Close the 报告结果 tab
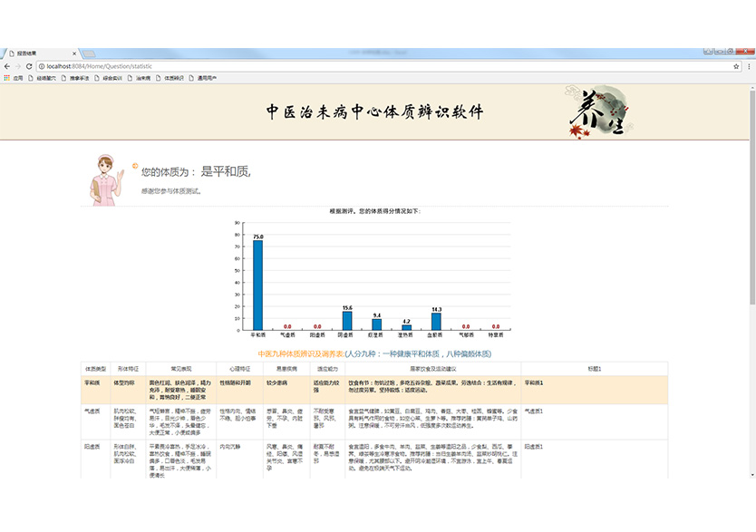The width and height of the screenshot is (756, 532). [x=73, y=53]
